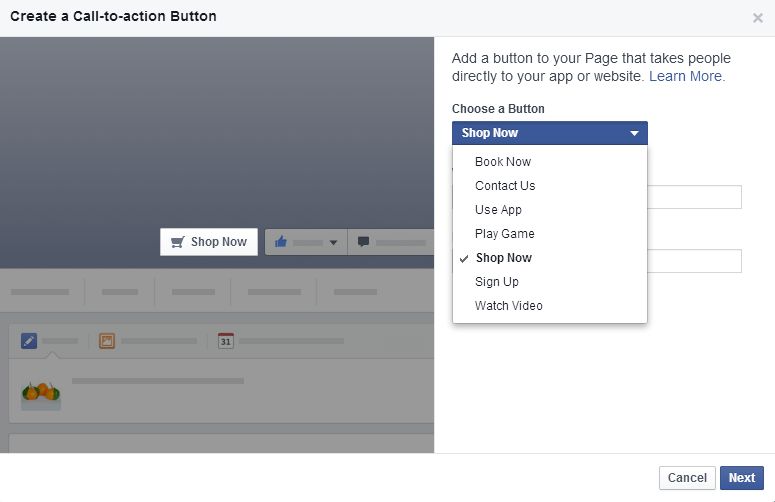Click the calendar event icon in composer
The image size is (775, 502).
coord(226,341)
